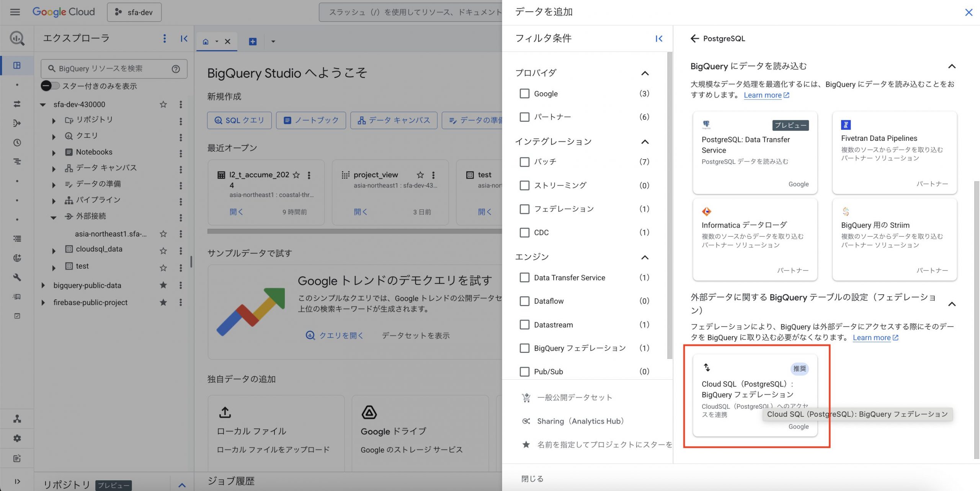Screen dimensions: 980x491
Task: Click the ローカル ファイル upload icon
Action: click(225, 412)
